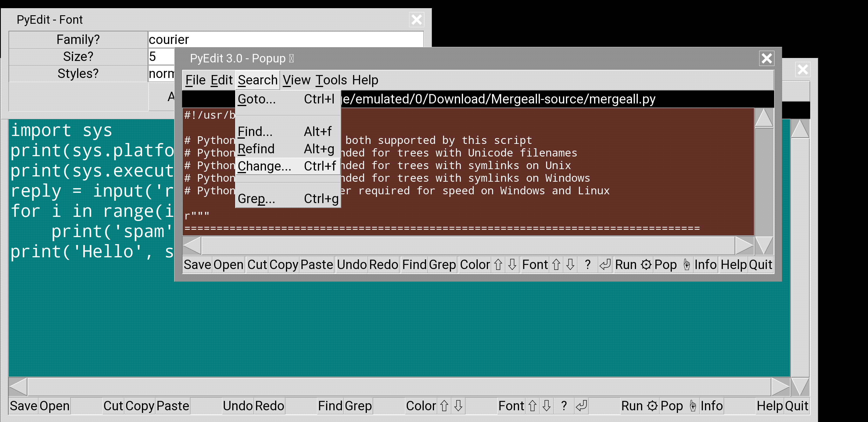Click the question mark in popup toolbar
868x422 pixels.
(588, 265)
